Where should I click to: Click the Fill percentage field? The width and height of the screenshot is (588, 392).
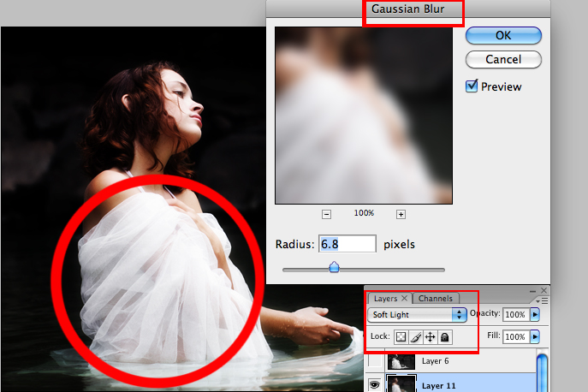click(x=515, y=336)
